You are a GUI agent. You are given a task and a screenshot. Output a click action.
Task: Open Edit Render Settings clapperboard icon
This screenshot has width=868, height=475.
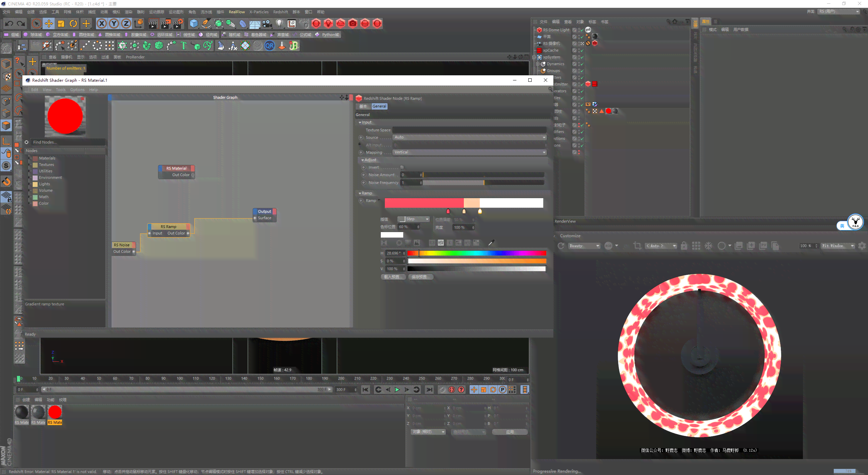[x=178, y=23]
